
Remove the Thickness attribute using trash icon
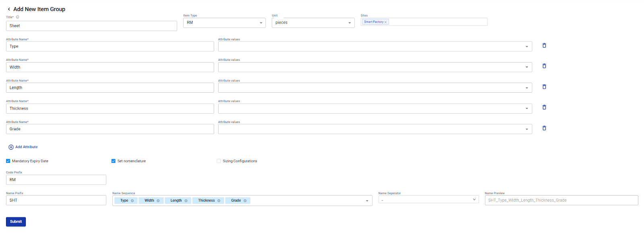point(544,107)
